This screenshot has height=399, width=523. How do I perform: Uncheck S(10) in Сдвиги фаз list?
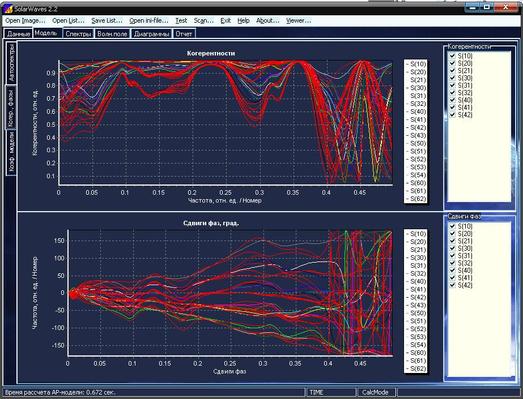pyautogui.click(x=453, y=226)
